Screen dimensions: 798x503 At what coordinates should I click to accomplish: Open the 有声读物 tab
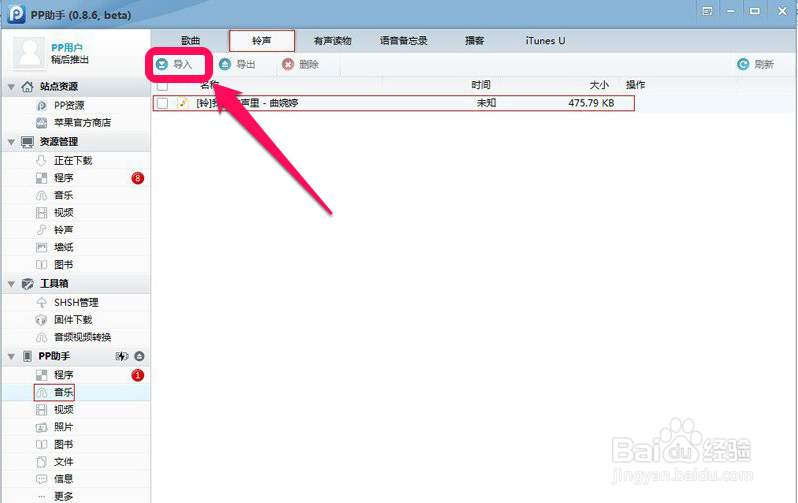click(332, 41)
